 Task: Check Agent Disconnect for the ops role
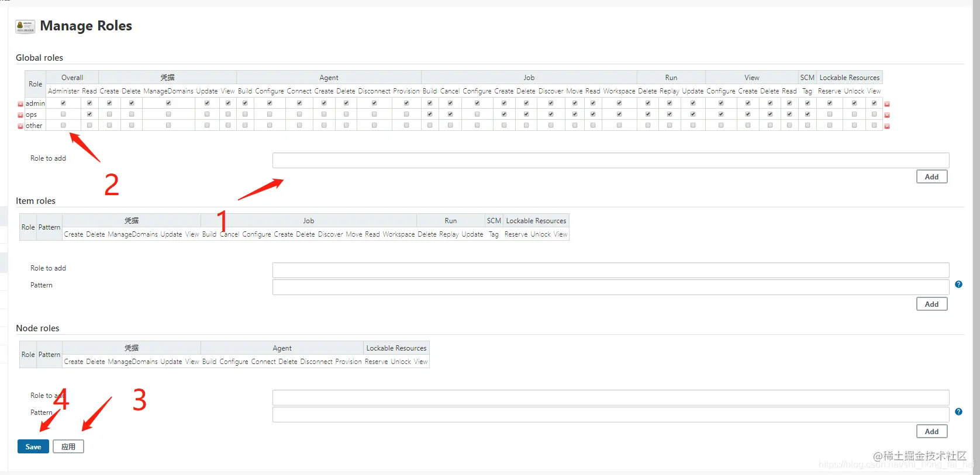click(x=374, y=114)
